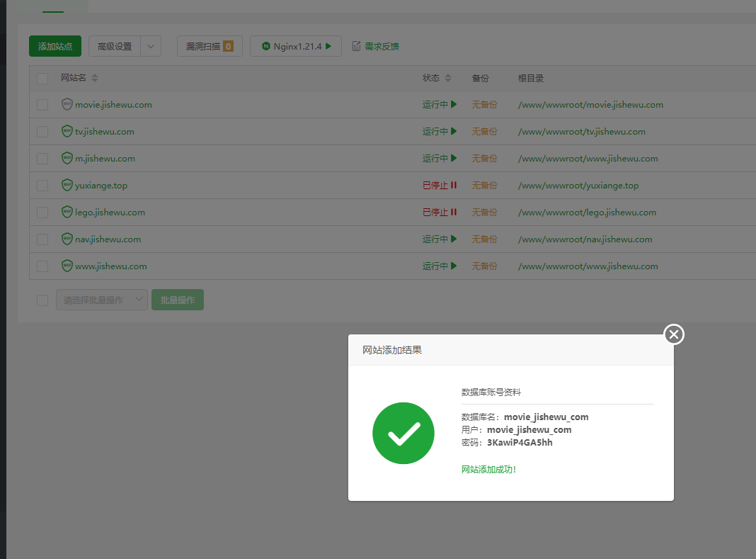Close the website add result dialog
The image size is (756, 559).
[674, 334]
